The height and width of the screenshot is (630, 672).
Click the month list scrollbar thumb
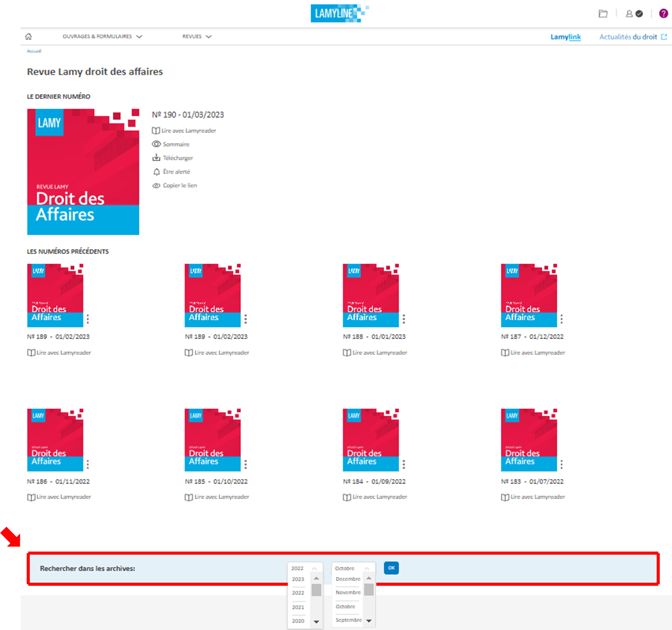tap(369, 590)
